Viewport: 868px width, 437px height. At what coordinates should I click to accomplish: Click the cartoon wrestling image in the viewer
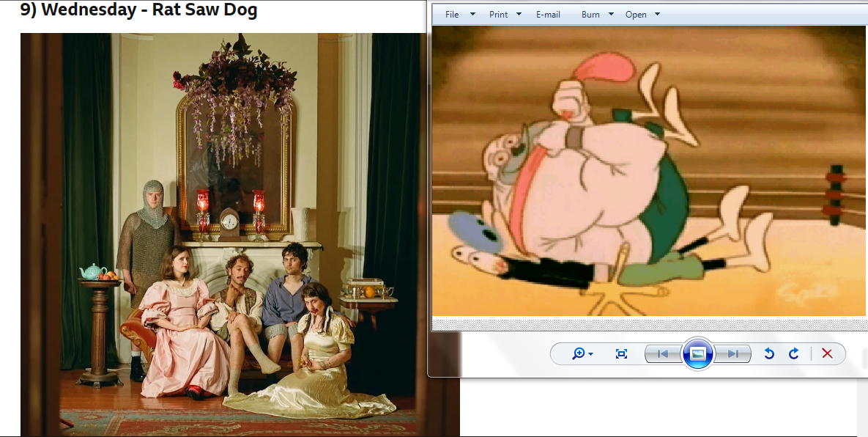648,171
